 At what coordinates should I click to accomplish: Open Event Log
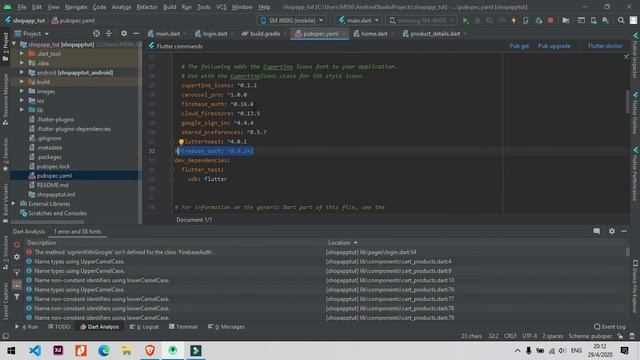point(609,327)
